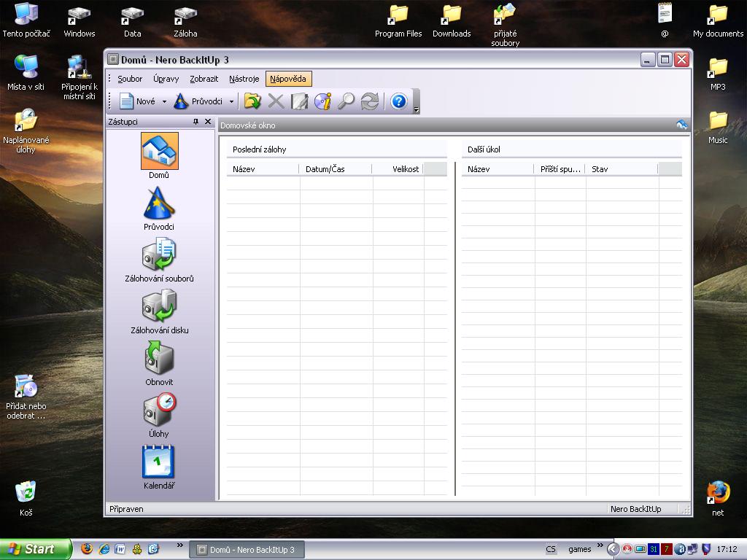The image size is (747, 560).
Task: Launch Internet Explorer from quick launch
Action: coord(104,549)
